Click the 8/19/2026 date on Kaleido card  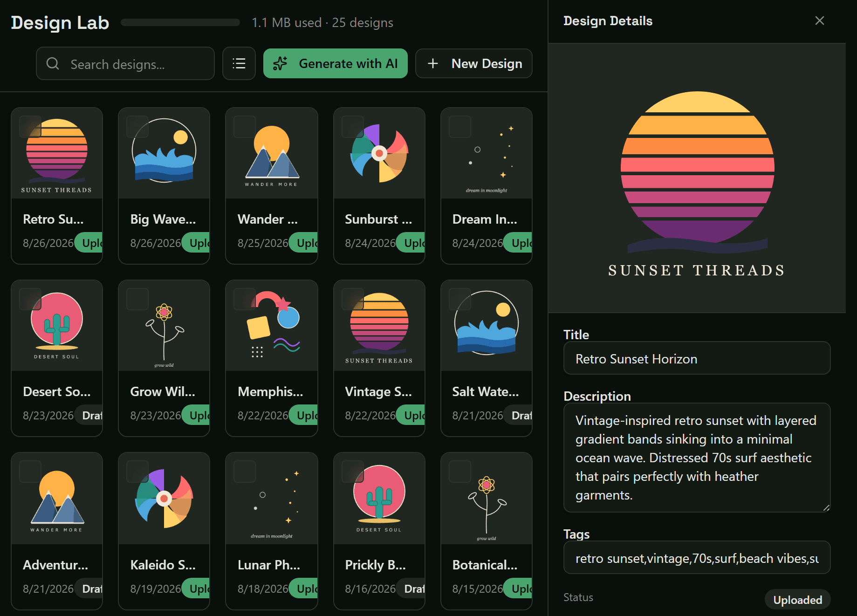click(x=156, y=589)
